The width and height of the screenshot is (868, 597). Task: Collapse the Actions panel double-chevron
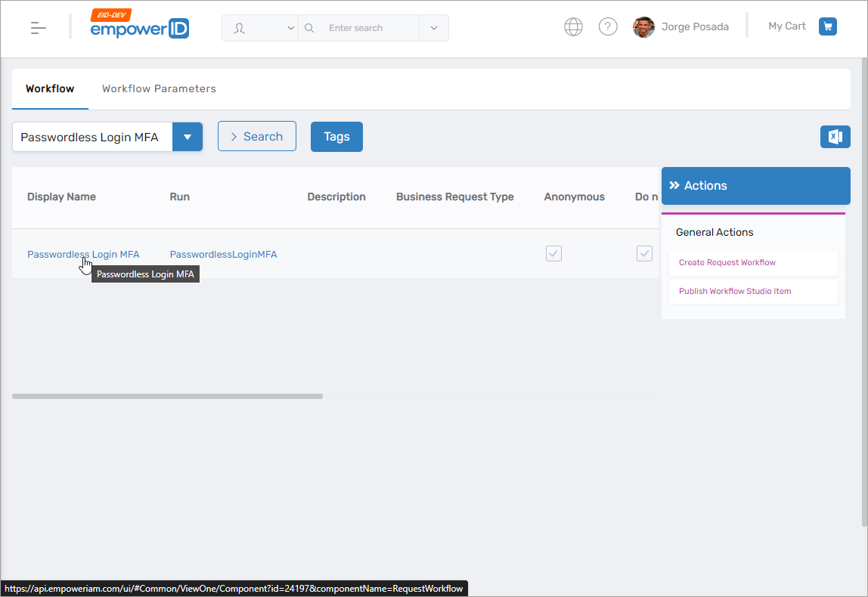(674, 185)
